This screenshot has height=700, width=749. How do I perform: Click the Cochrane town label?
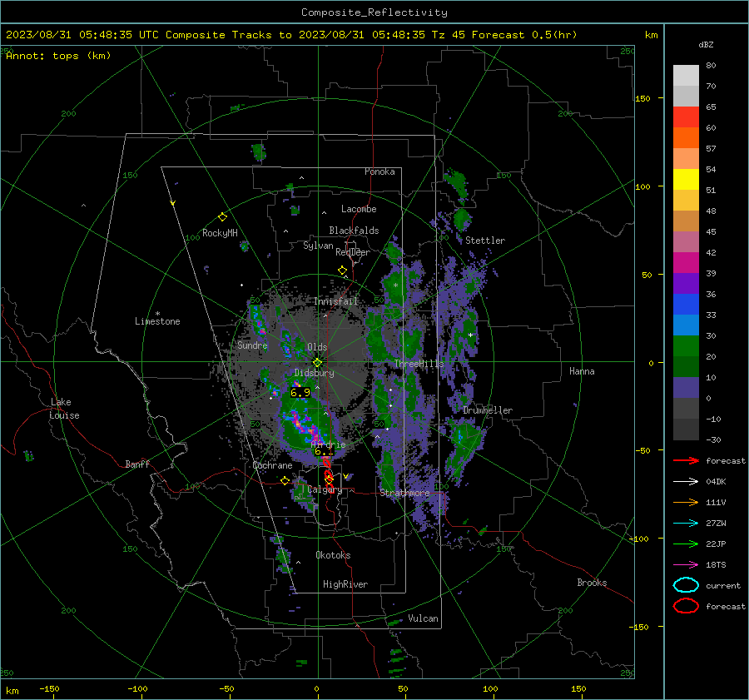coord(272,465)
